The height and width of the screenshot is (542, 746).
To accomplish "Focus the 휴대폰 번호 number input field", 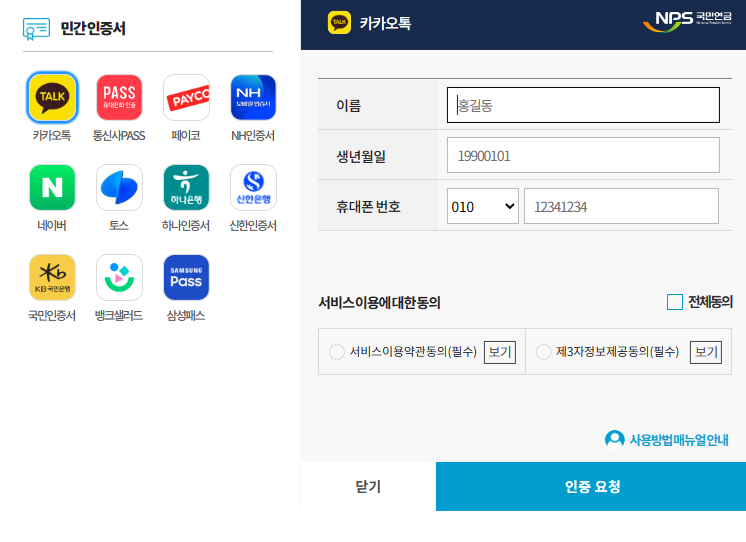I will (621, 206).
